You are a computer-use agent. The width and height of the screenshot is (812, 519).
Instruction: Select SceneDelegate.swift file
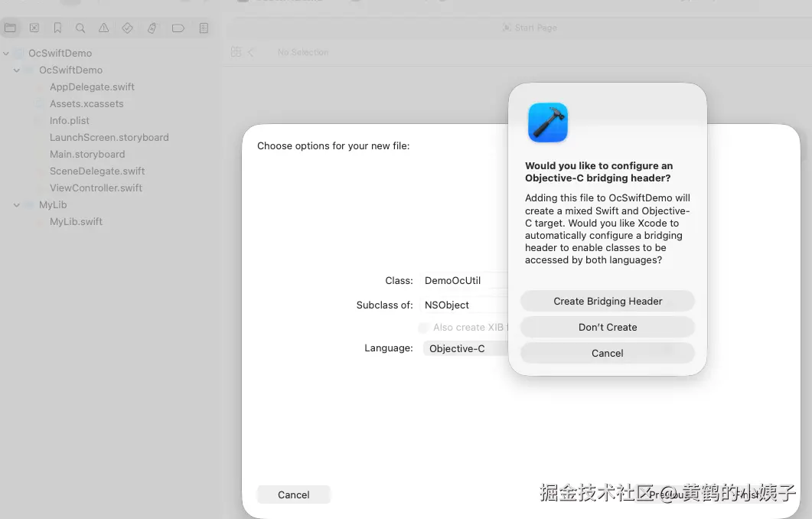[97, 171]
